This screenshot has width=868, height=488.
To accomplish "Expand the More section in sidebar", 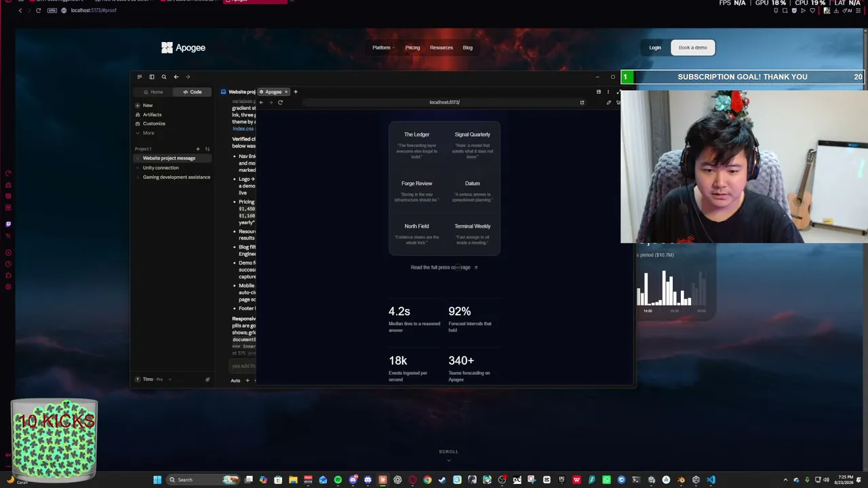I will (x=148, y=133).
